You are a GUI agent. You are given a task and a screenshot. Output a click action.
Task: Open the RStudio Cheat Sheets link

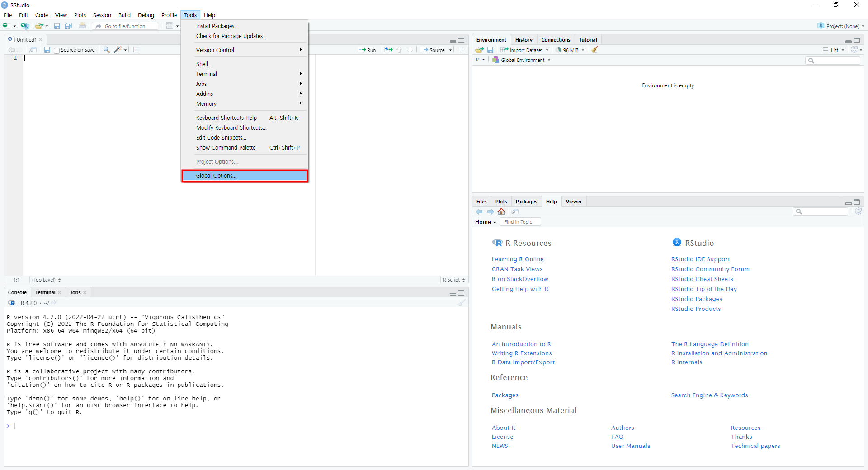point(702,279)
